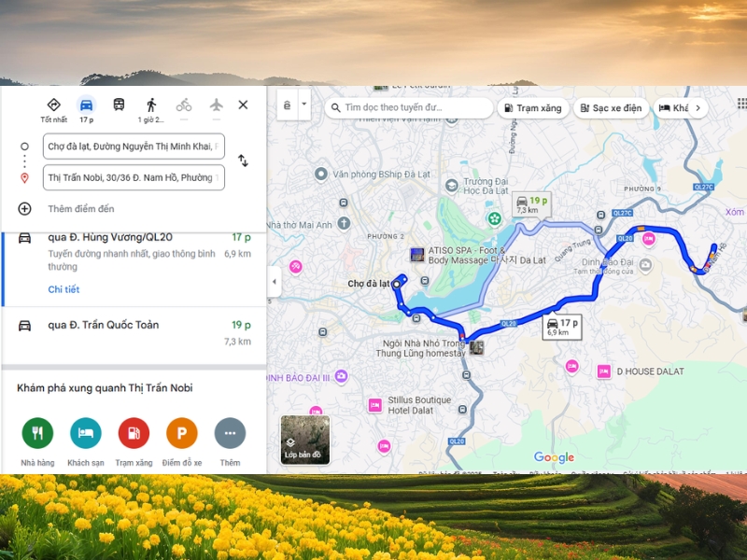The image size is (747, 560).
Task: Select the flight travel mode icon
Action: [217, 105]
